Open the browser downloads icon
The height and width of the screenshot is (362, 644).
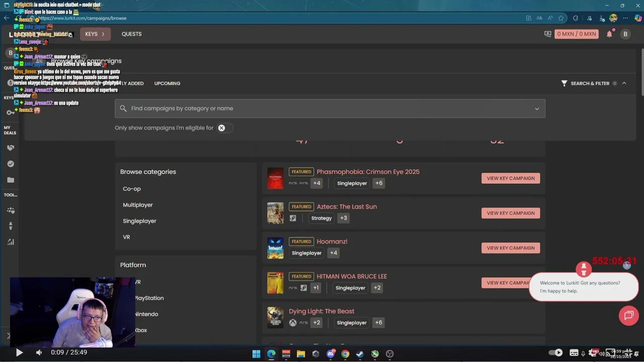(602, 18)
